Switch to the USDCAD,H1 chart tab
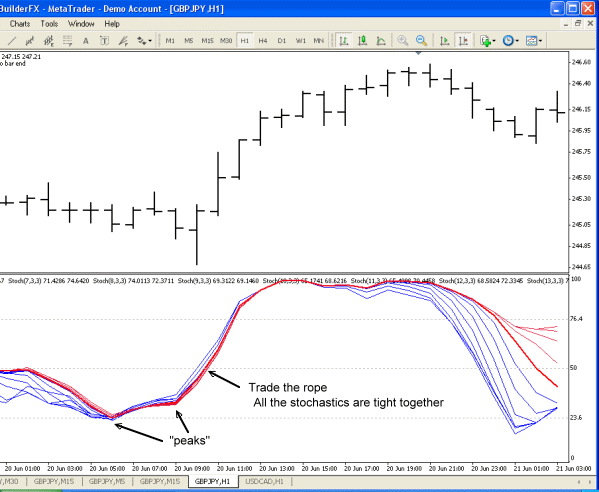This screenshot has width=599, height=492. click(265, 481)
